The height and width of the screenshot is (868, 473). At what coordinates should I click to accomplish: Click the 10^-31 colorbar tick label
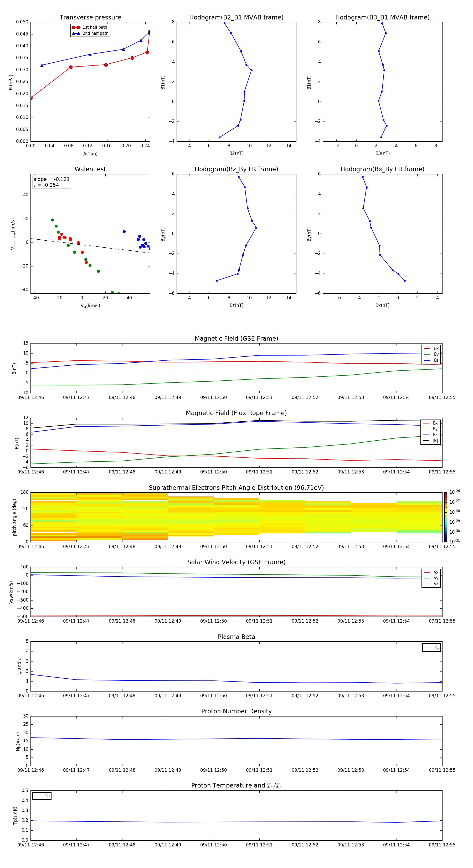coord(455,542)
